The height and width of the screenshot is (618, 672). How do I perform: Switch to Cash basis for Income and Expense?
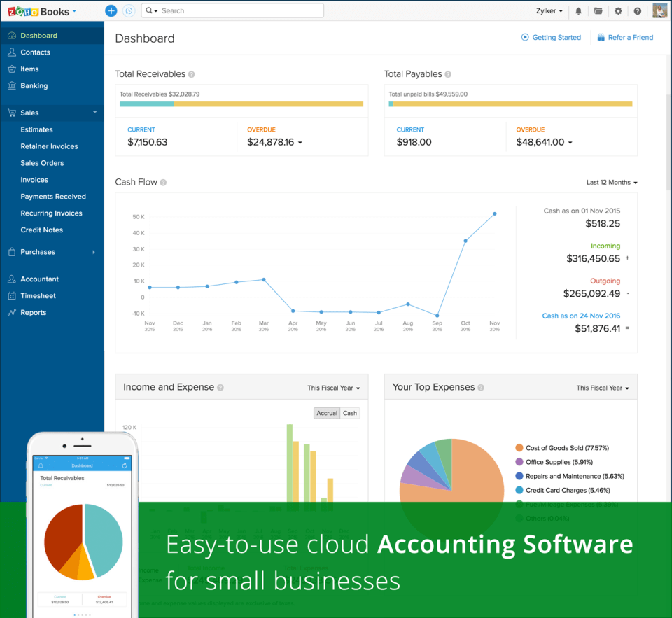click(350, 413)
